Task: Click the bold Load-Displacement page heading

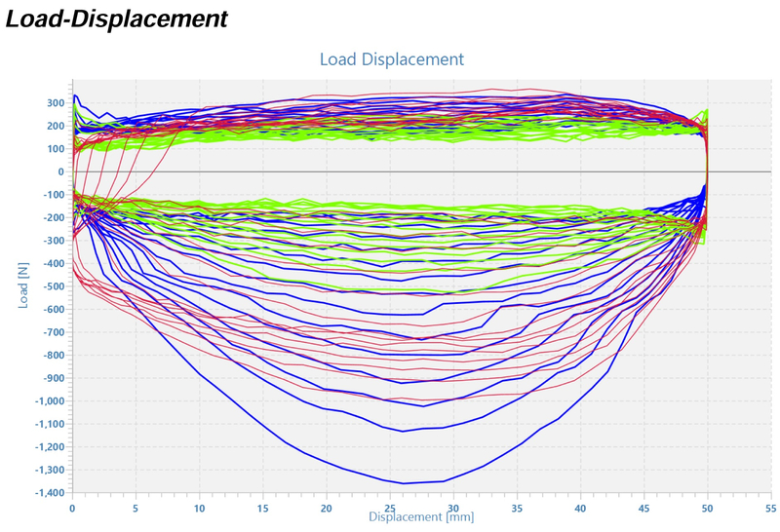Action: point(117,19)
